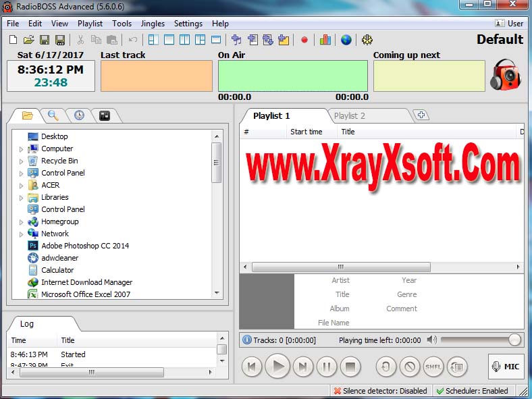Click the globe broadcast icon

(346, 40)
